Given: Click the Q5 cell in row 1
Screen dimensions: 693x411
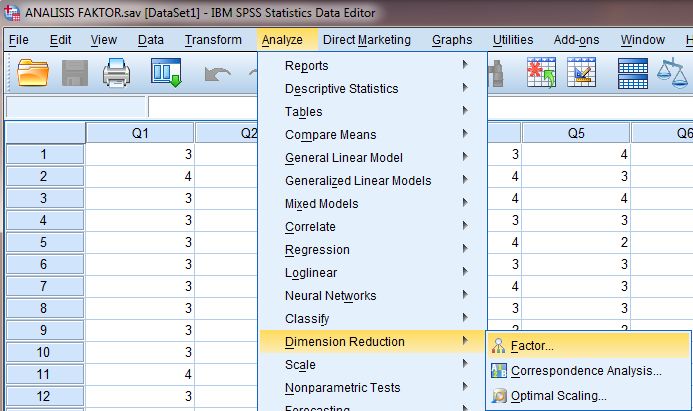Looking at the screenshot, I should pos(576,154).
